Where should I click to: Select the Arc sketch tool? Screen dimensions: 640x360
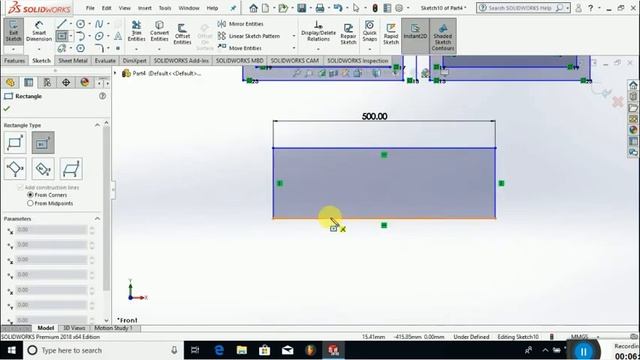coord(80,36)
